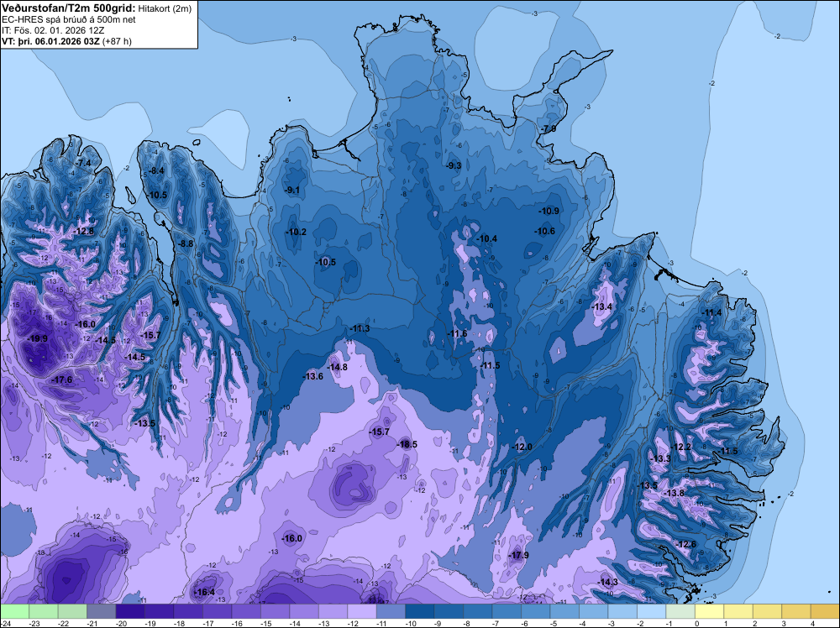840x628 pixels.
Task: Click the -11.6 temperature label
Action: 458,333
